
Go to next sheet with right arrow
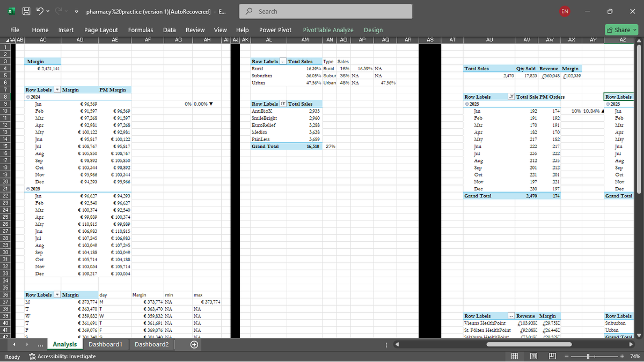[28, 344]
